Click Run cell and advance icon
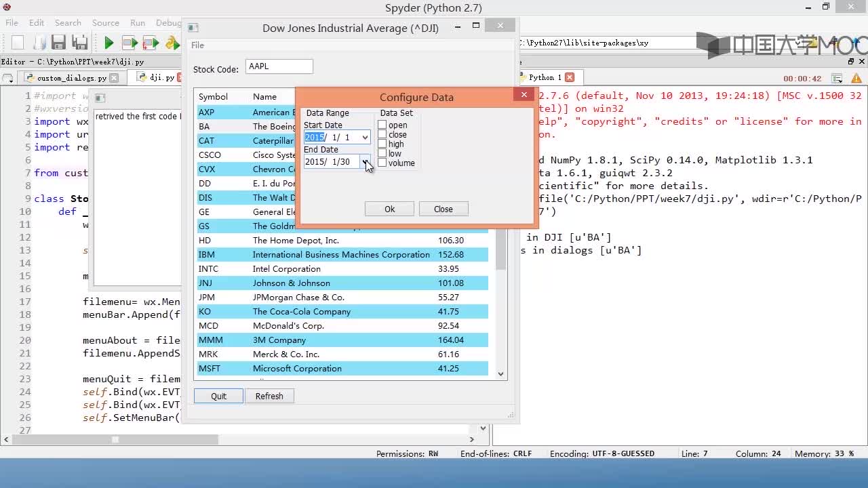 click(x=151, y=43)
